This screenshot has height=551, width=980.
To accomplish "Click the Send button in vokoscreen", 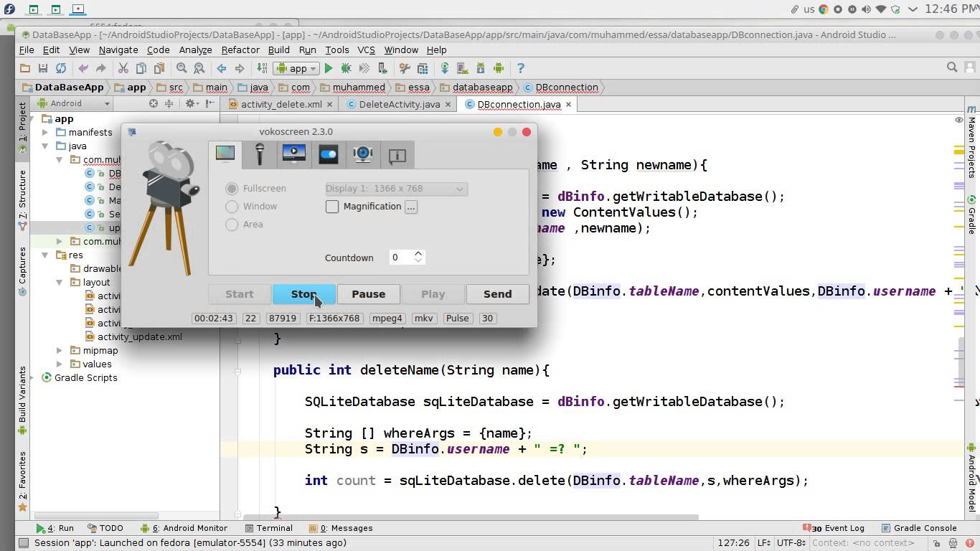I will (x=497, y=294).
